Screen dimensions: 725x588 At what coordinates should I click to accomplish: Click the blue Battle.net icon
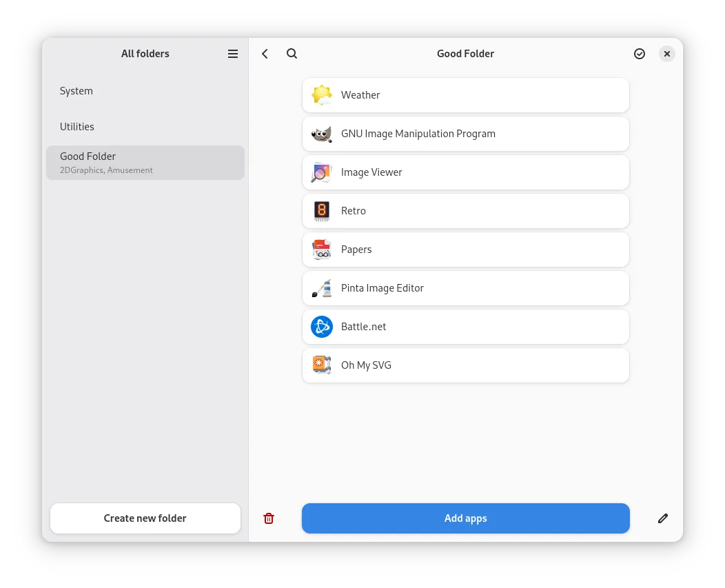tap(322, 327)
